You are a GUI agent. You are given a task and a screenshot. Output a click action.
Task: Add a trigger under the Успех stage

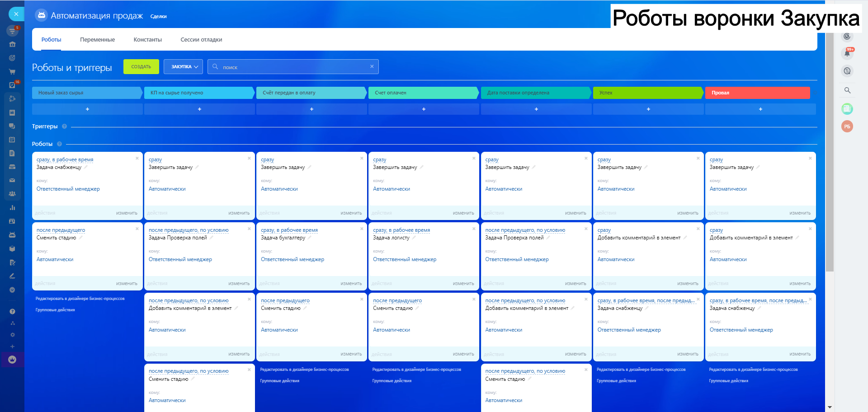pyautogui.click(x=648, y=109)
